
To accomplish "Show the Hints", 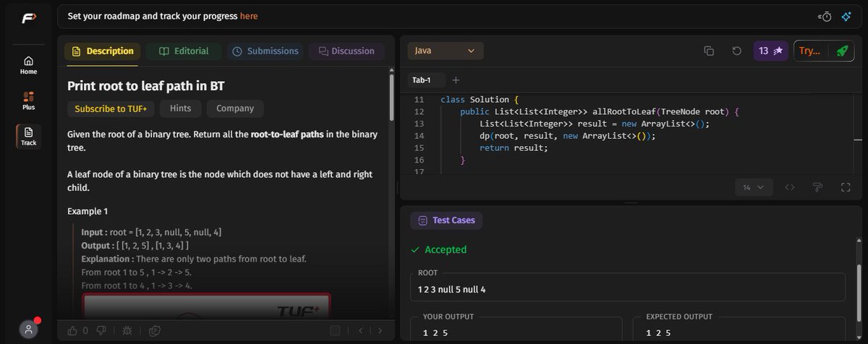I will pos(180,108).
